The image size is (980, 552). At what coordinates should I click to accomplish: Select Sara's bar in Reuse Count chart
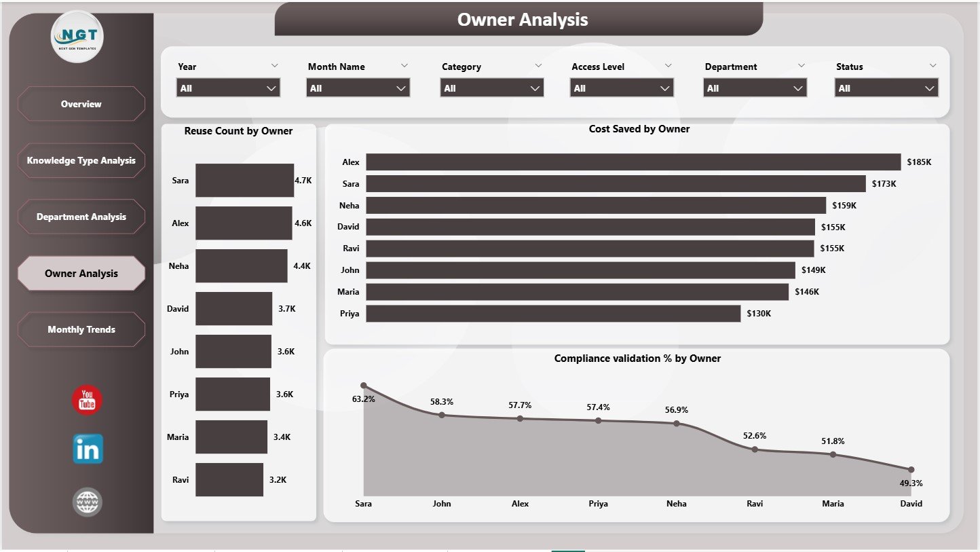point(244,180)
